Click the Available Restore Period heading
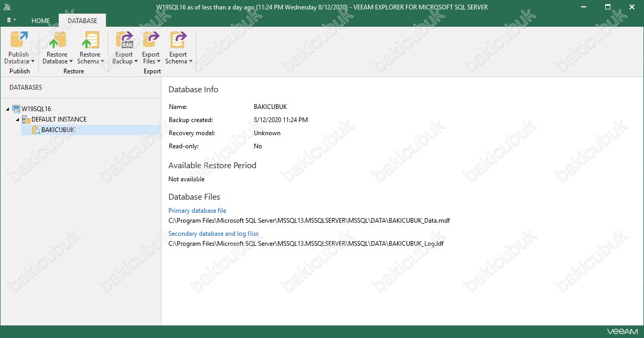This screenshot has width=644, height=338. pos(212,166)
